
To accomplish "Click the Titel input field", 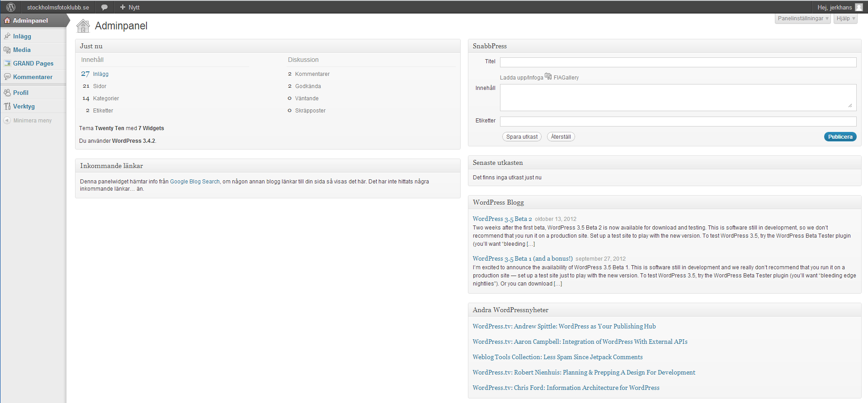I will (678, 62).
